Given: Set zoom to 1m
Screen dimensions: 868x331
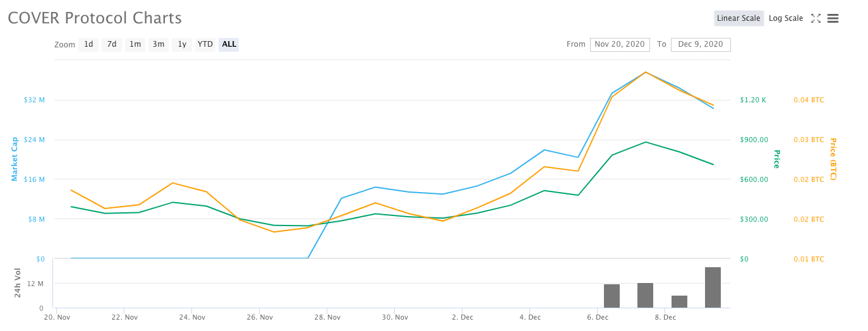Looking at the screenshot, I should click(135, 44).
